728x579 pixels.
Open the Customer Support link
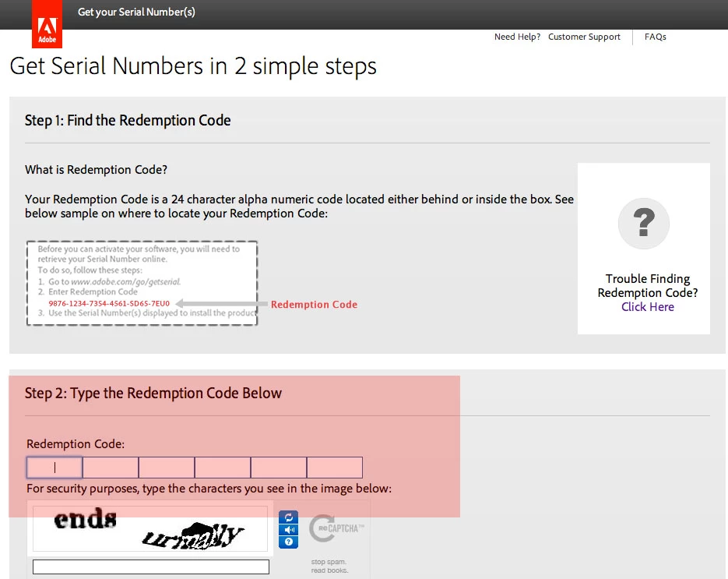pos(584,37)
